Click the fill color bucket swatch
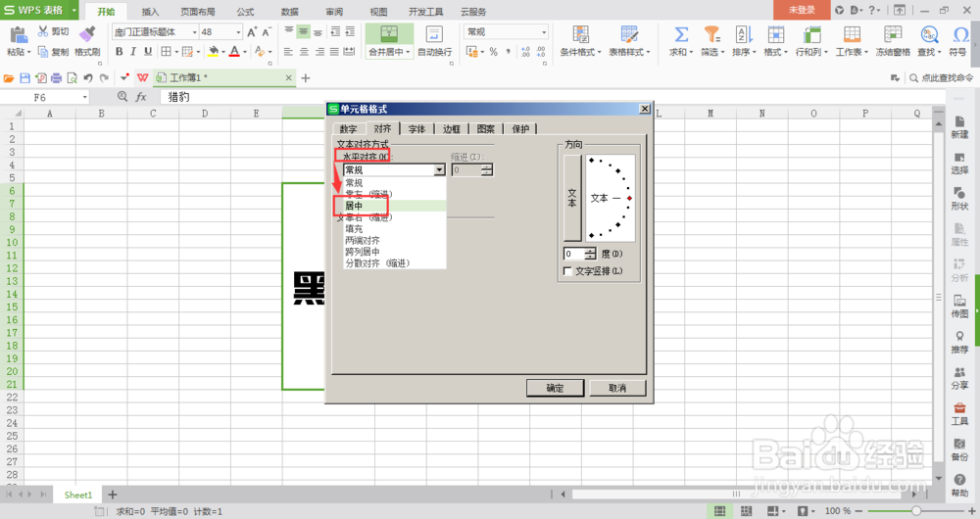The image size is (980, 519). [213, 51]
